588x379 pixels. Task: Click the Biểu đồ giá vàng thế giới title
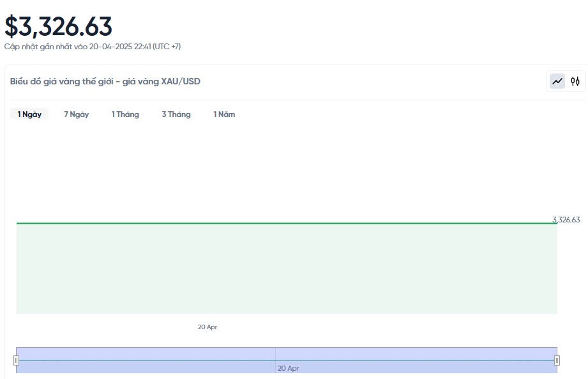105,81
